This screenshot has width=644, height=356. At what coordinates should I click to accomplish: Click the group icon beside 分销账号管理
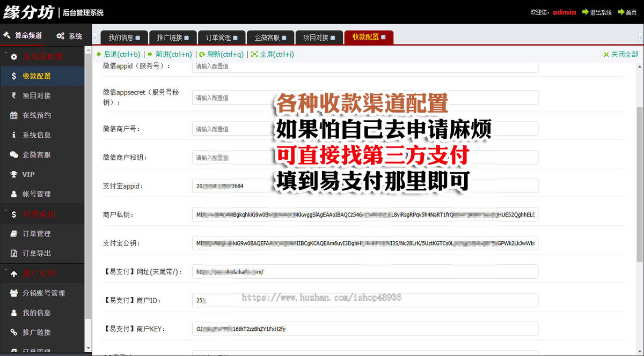coord(14,293)
